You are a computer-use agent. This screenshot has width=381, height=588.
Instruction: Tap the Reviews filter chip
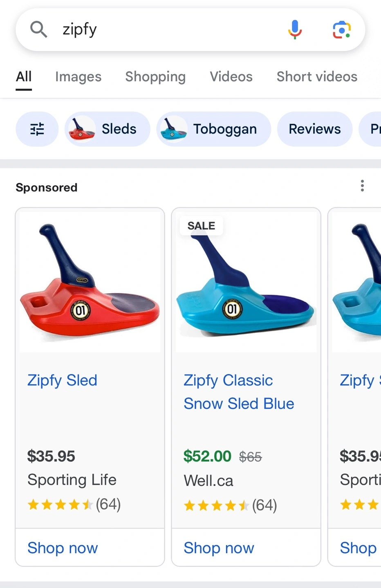coord(314,129)
